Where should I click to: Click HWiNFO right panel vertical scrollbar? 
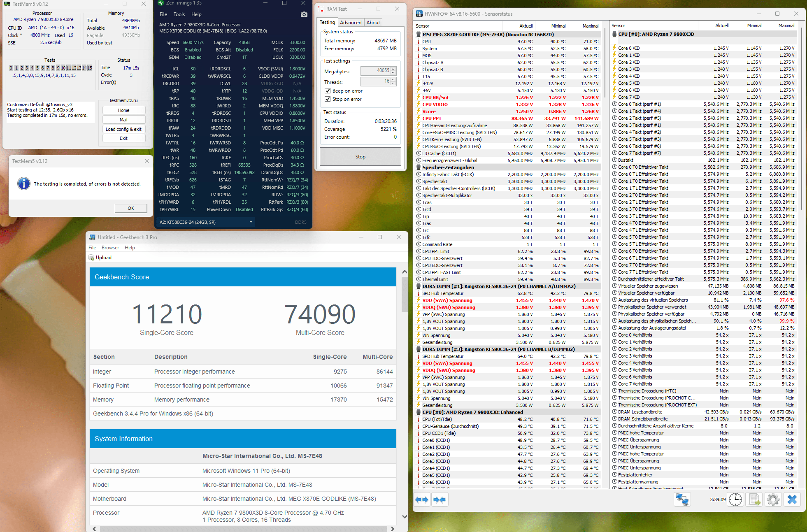tap(802, 119)
